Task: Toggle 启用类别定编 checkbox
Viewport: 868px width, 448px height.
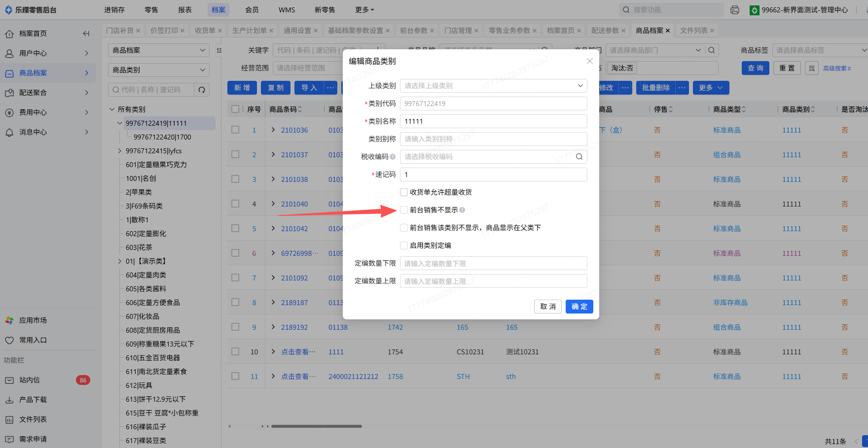Action: pos(404,245)
